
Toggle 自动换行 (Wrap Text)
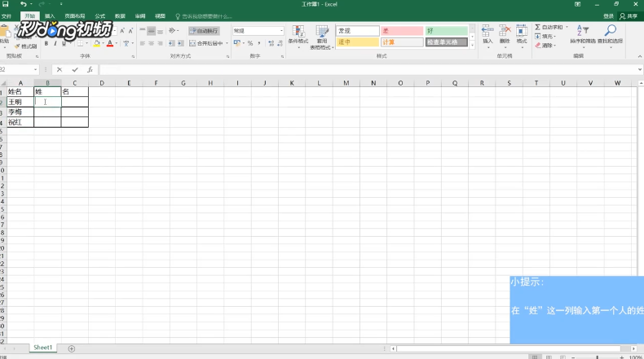pyautogui.click(x=204, y=31)
